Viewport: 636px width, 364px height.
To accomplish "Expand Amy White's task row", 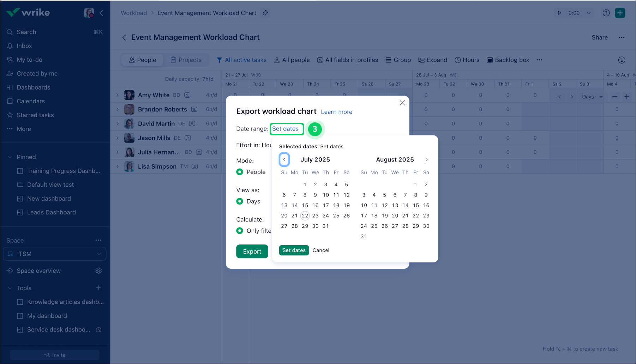I will pos(118,95).
